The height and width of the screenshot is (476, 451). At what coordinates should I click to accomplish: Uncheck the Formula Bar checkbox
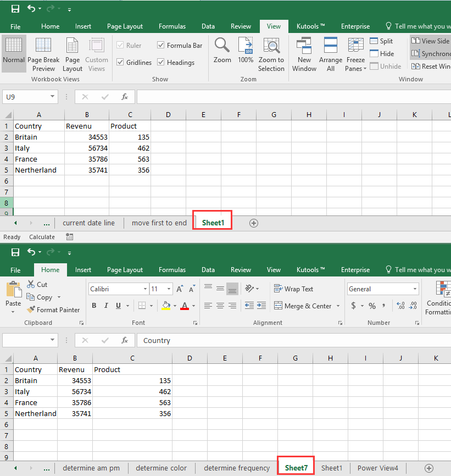pyautogui.click(x=161, y=46)
